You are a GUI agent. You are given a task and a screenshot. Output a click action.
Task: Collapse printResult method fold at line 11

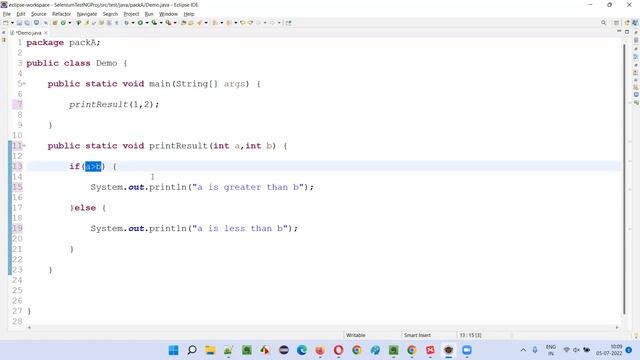coord(24,146)
